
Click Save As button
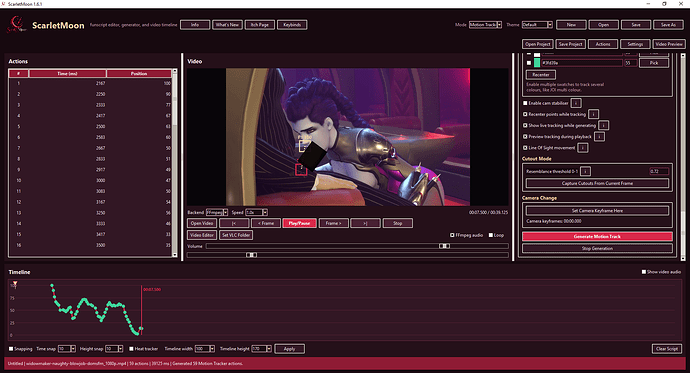[668, 25]
